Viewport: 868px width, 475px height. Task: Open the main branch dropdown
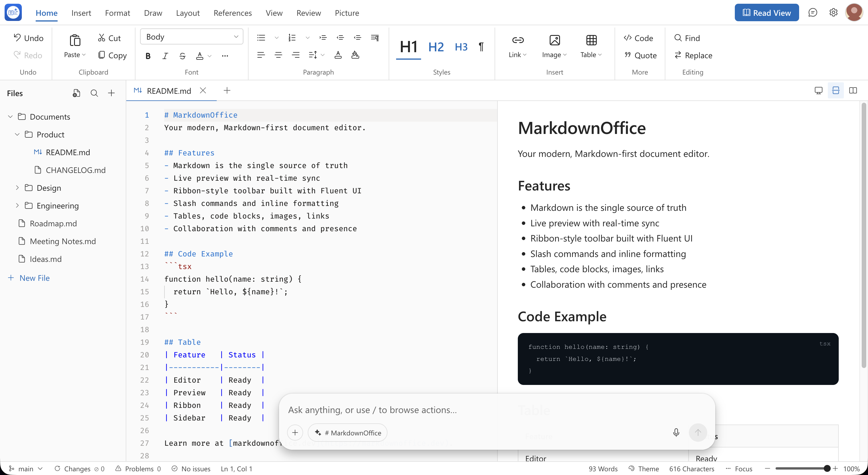pyautogui.click(x=26, y=469)
